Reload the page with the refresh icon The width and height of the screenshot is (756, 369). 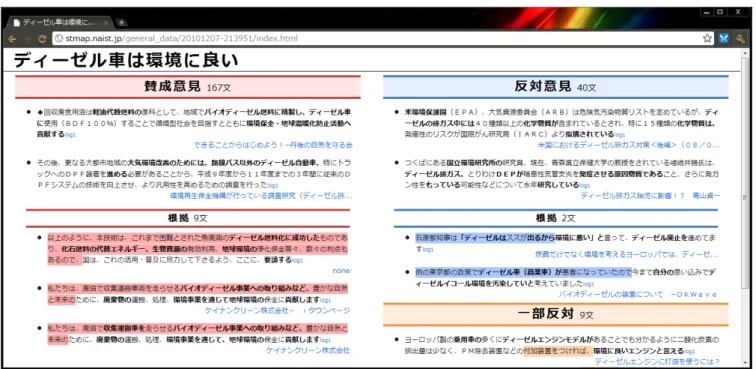pyautogui.click(x=42, y=39)
